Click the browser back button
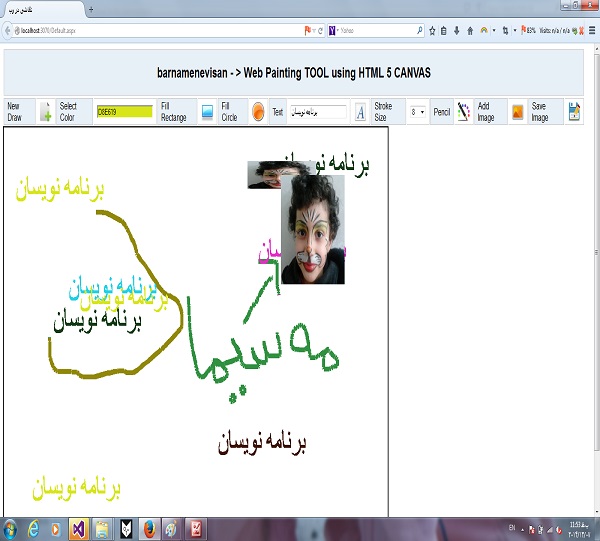This screenshot has height=541, width=600. pyautogui.click(x=9, y=31)
